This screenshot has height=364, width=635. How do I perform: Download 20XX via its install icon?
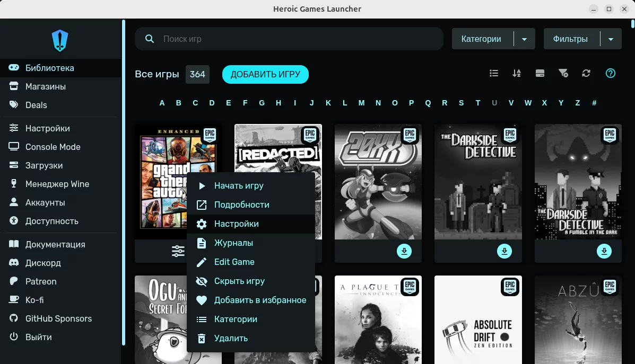404,251
